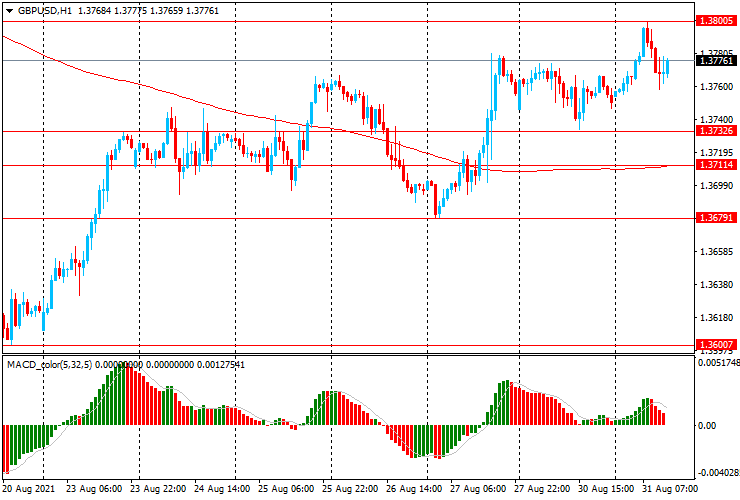Click the 23 Aug 22:00 time label

tap(158, 488)
